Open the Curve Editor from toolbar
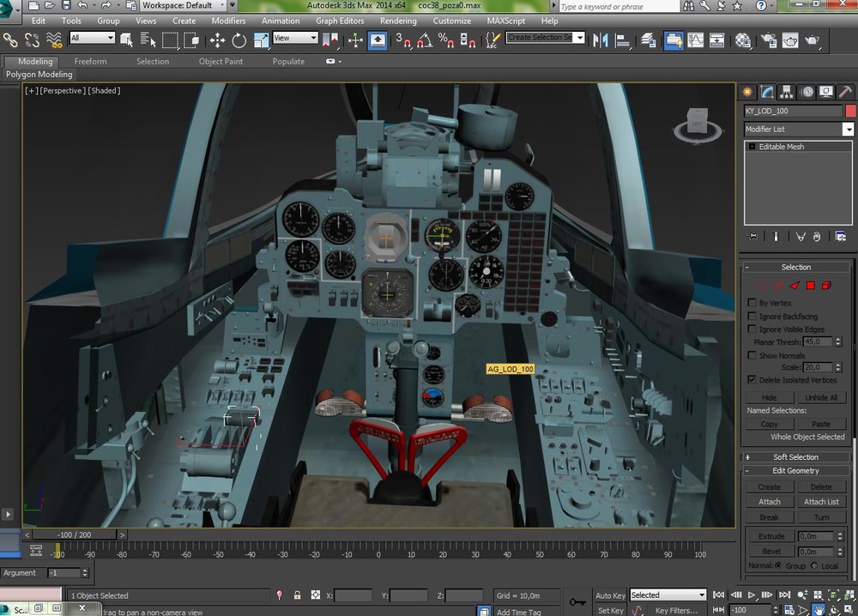 (x=695, y=40)
